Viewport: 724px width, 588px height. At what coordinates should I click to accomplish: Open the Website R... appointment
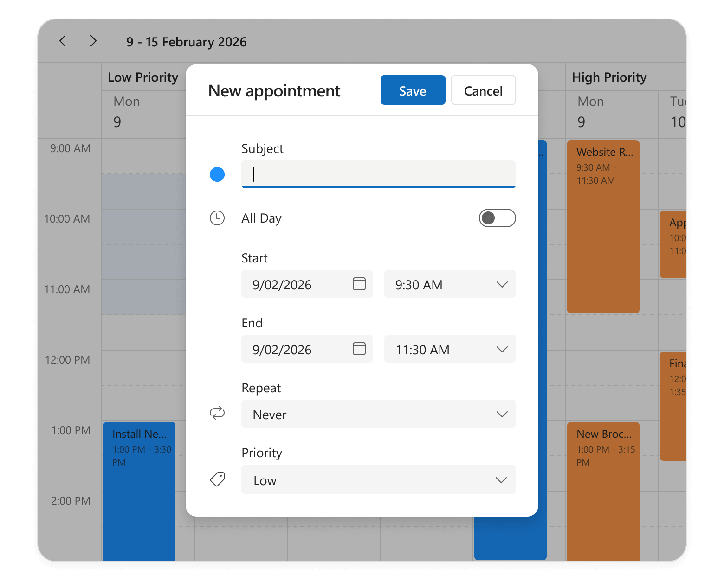coord(603,227)
